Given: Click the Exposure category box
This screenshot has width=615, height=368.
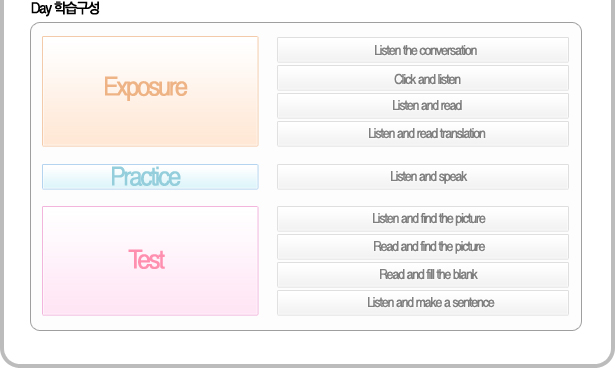Looking at the screenshot, I should pyautogui.click(x=150, y=91).
